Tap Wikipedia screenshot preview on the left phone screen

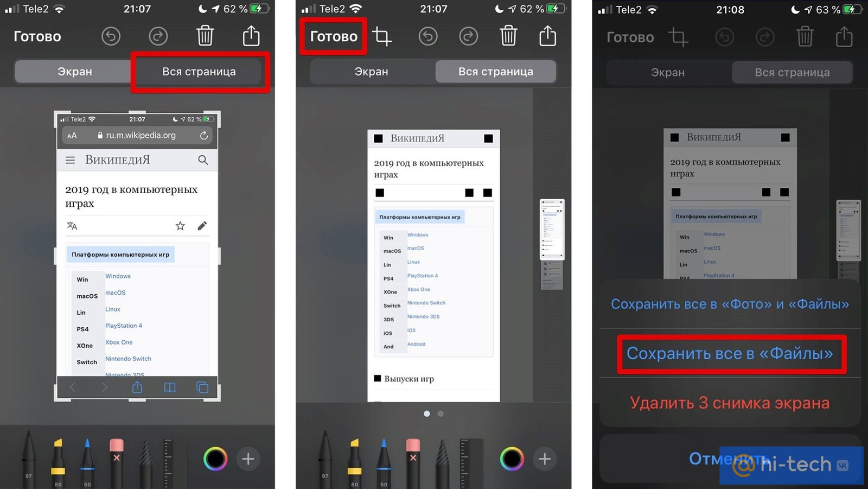point(137,256)
